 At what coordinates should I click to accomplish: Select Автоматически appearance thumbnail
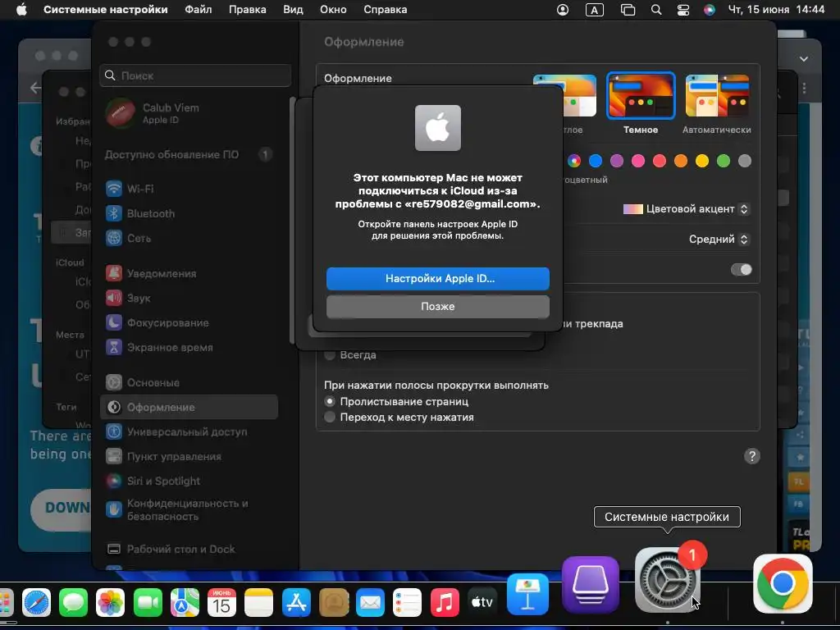[x=717, y=96]
